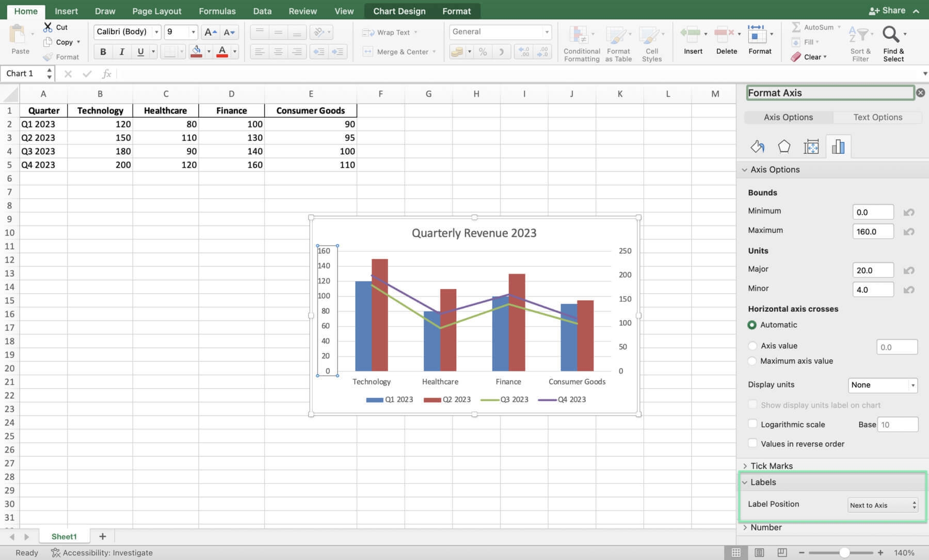Click the Find & Select magnifier icon
Image resolution: width=929 pixels, height=560 pixels.
(x=891, y=35)
